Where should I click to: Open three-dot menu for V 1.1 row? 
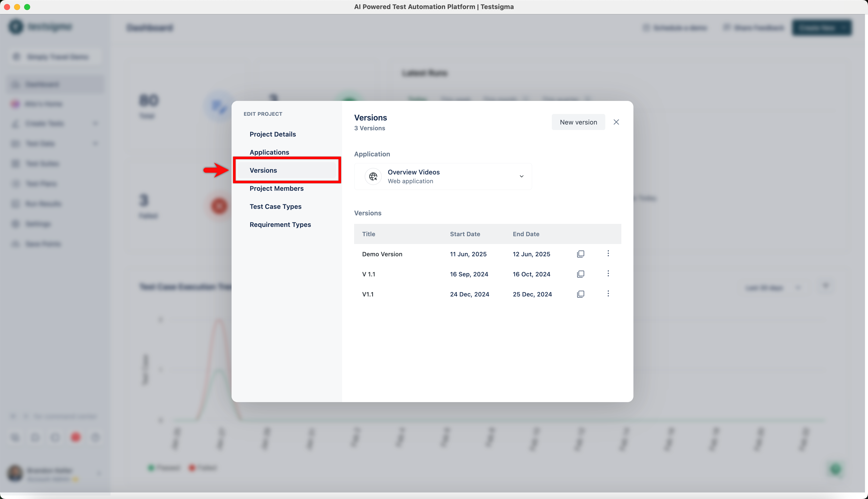tap(608, 274)
